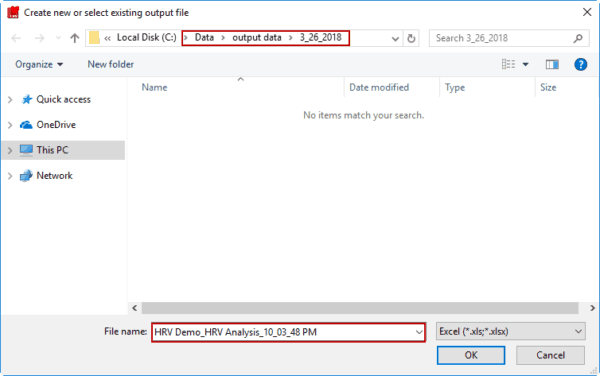This screenshot has height=376, width=600.
Task: Select Network in navigation pane
Action: pyautogui.click(x=54, y=176)
